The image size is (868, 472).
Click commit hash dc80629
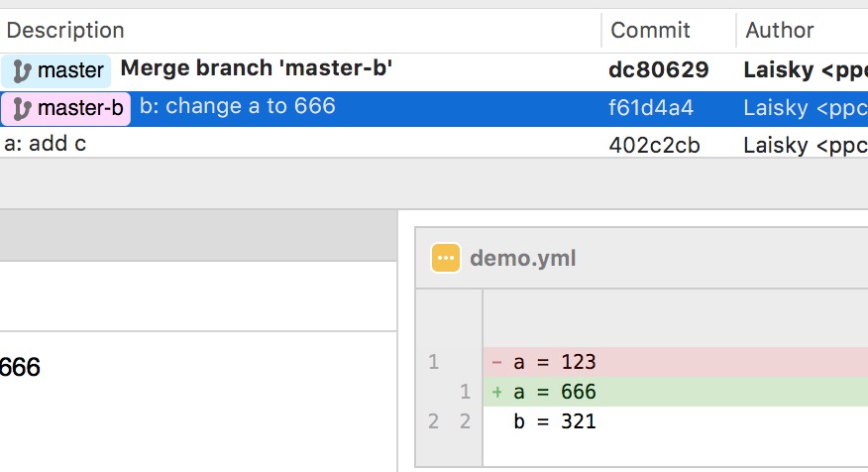tap(658, 70)
